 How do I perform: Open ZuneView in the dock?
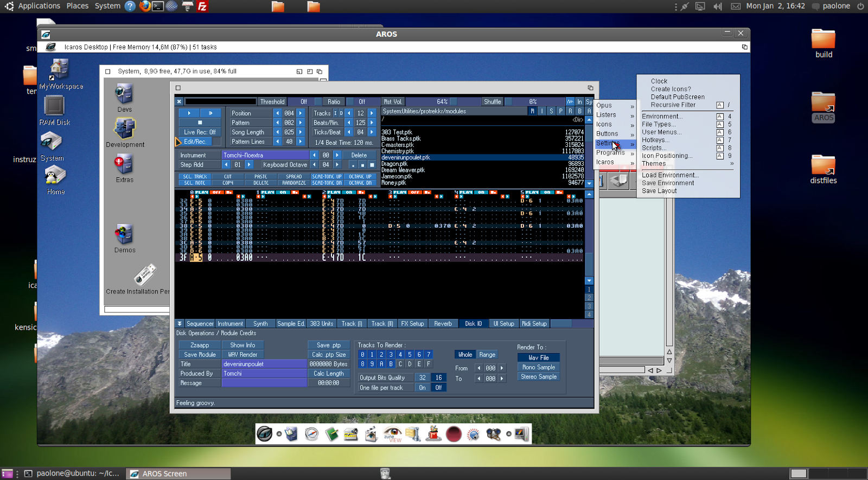pos(392,434)
